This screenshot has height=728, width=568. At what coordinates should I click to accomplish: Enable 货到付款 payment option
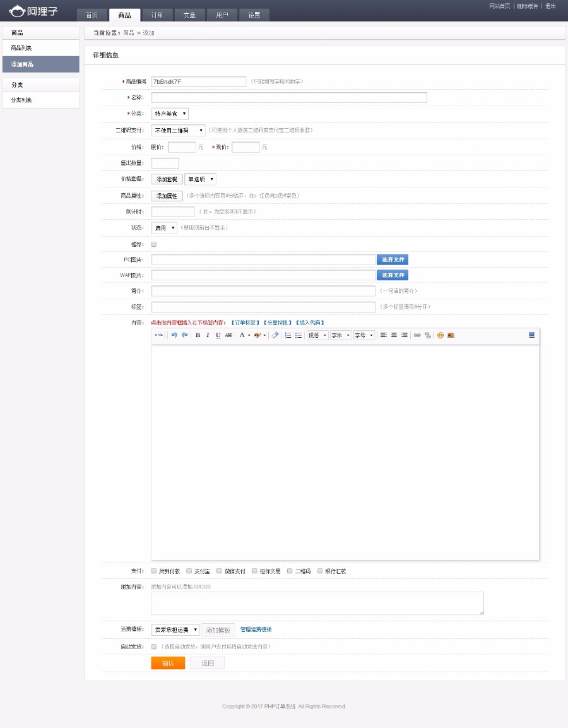pos(153,571)
